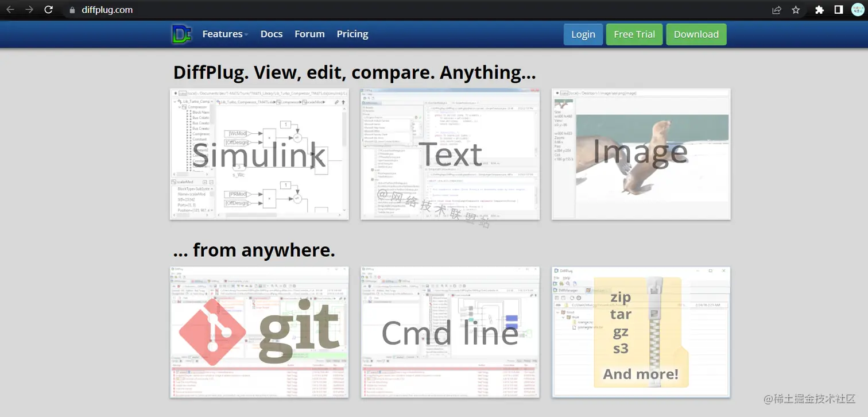Click the padlock site info icon
The height and width of the screenshot is (417, 868).
click(72, 10)
